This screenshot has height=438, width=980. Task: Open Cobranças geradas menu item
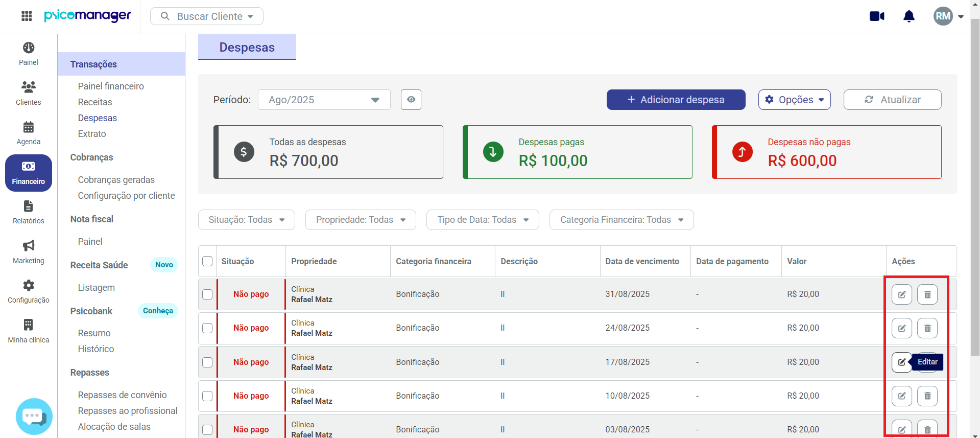pyautogui.click(x=116, y=180)
